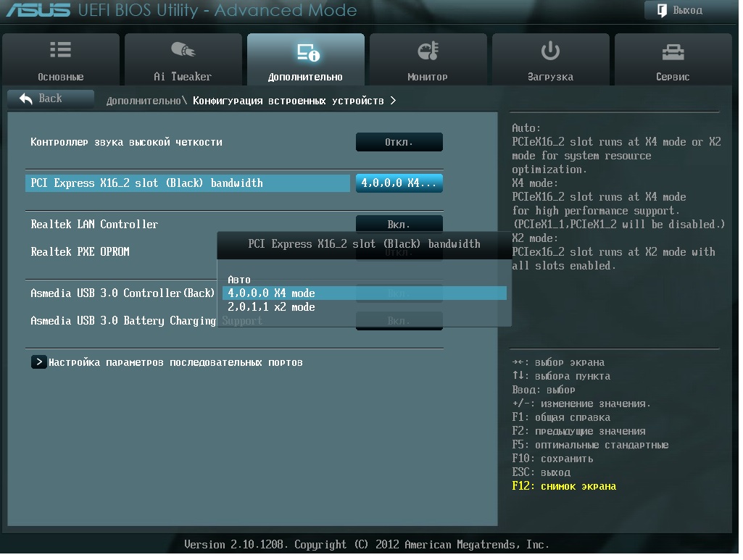This screenshot has height=560, width=743.
Task: Select the Realtek PXE OPROM row
Action: pos(80,252)
